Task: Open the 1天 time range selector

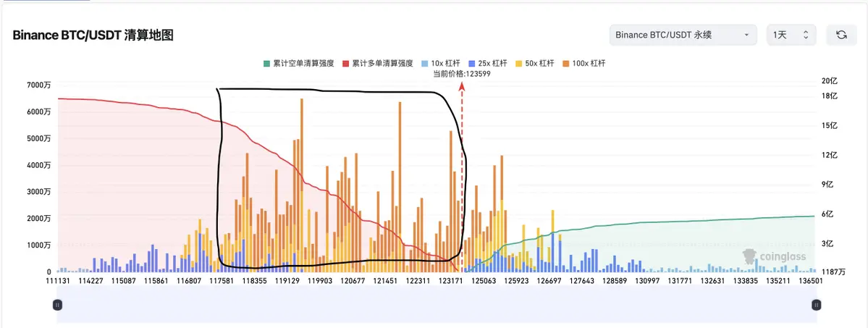Action: tap(791, 35)
